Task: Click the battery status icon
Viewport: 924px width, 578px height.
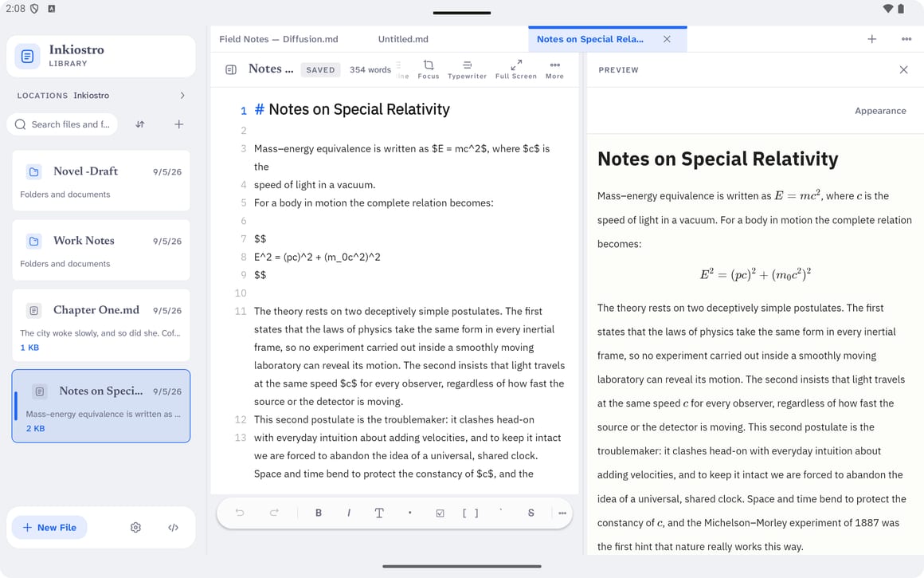Action: (900, 8)
